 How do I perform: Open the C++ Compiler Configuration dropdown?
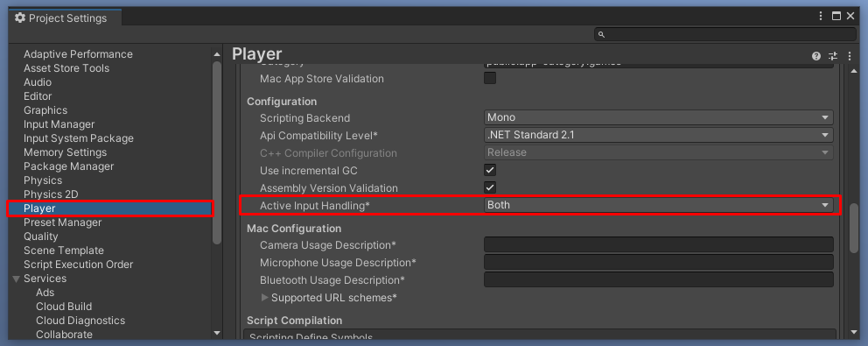pyautogui.click(x=658, y=152)
